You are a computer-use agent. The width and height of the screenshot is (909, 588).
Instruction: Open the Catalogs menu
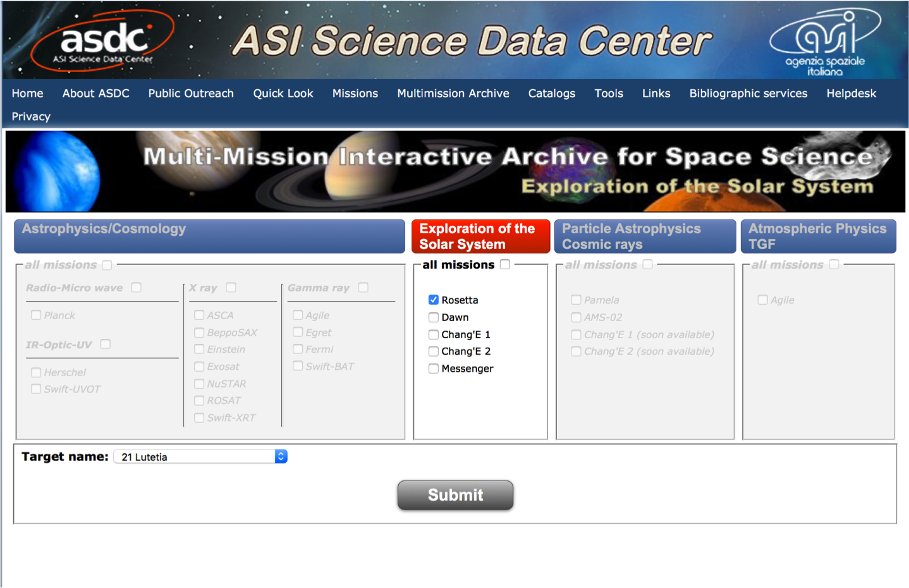click(552, 94)
